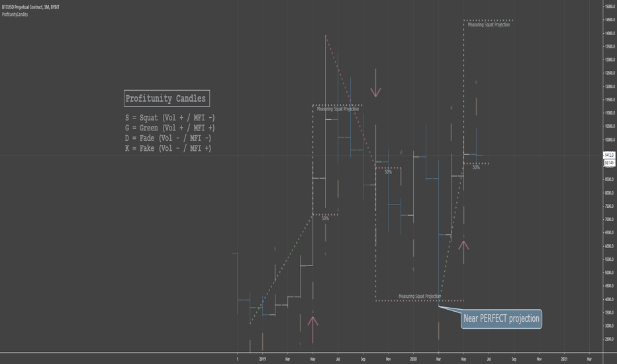
Task: Click the 12000.0 price axis label
Action: click(x=610, y=87)
